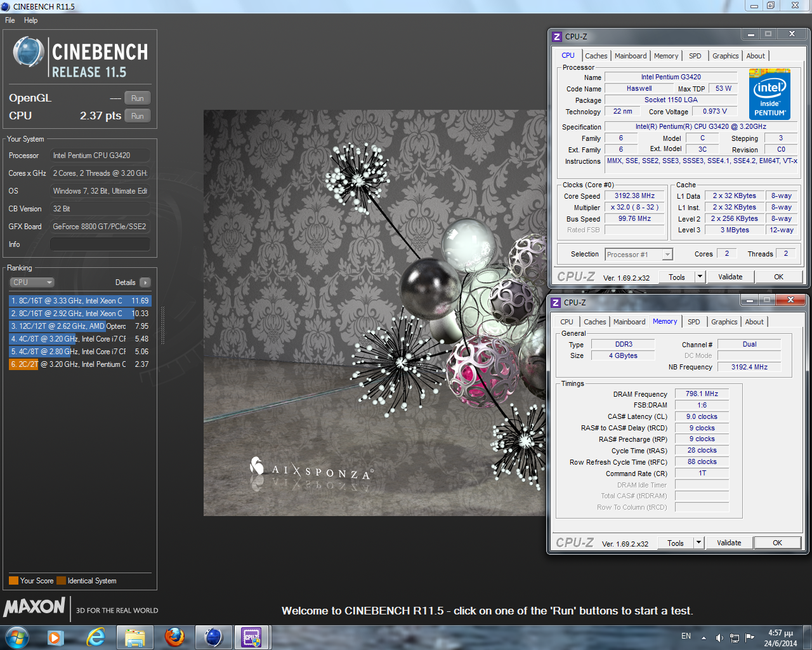The image size is (812, 650).
Task: Click the Info input field
Action: 100,244
